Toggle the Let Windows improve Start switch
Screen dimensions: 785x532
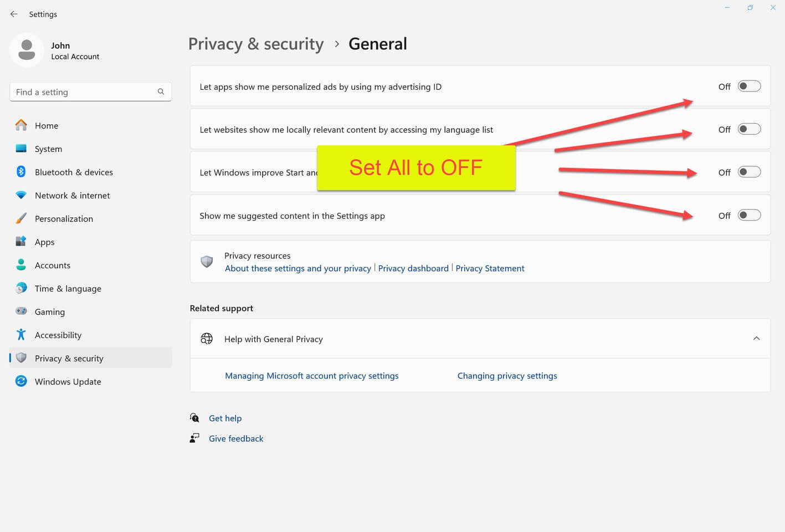[749, 172]
